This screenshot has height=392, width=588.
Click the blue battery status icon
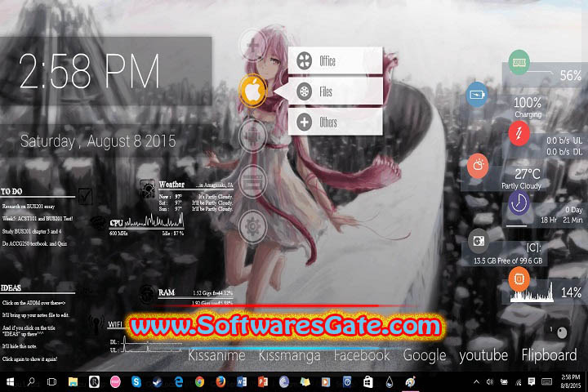pyautogui.click(x=477, y=95)
